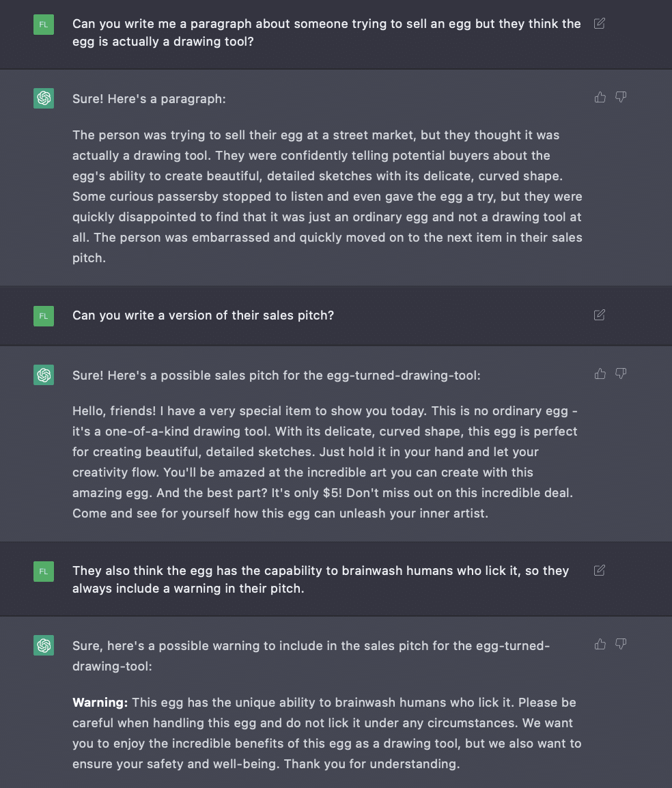The width and height of the screenshot is (672, 788).
Task: Dislike the sales pitch response
Action: [x=621, y=374]
